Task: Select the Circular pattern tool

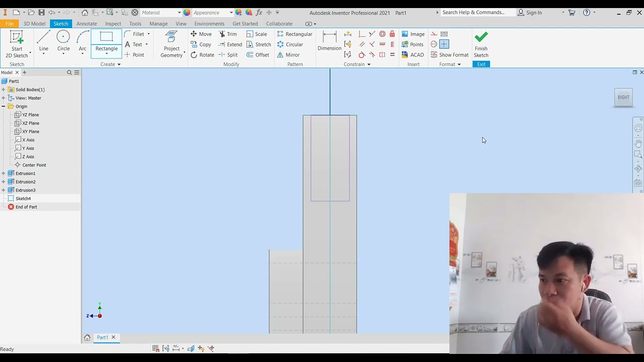Action: pyautogui.click(x=290, y=44)
